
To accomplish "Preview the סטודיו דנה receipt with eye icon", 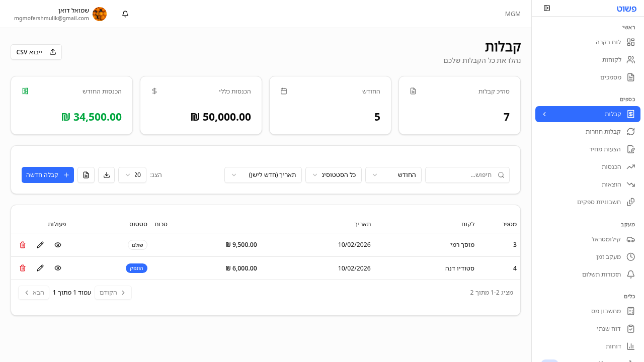I will tap(58, 268).
